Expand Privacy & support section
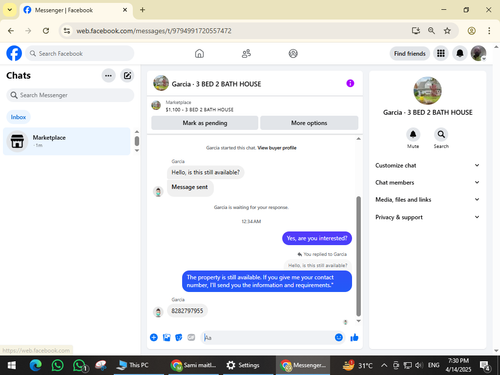Viewport: 500px width, 375px height. 427,217
